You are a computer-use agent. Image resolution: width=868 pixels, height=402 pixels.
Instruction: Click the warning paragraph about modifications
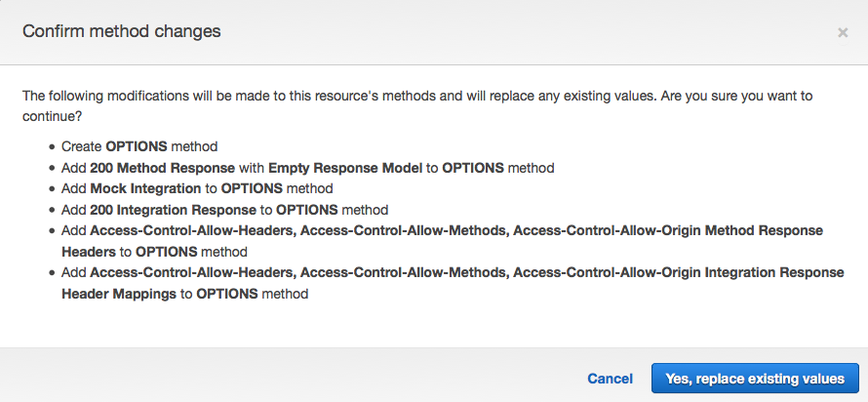pos(417,105)
